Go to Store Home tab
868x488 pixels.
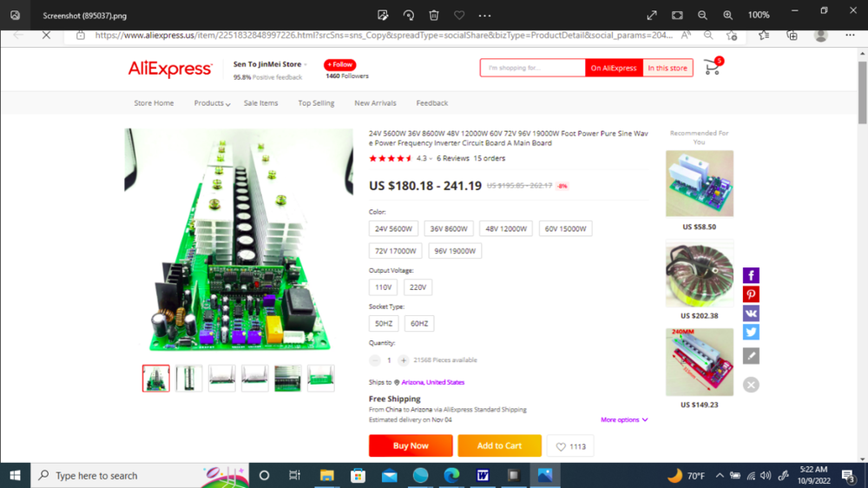pos(154,103)
